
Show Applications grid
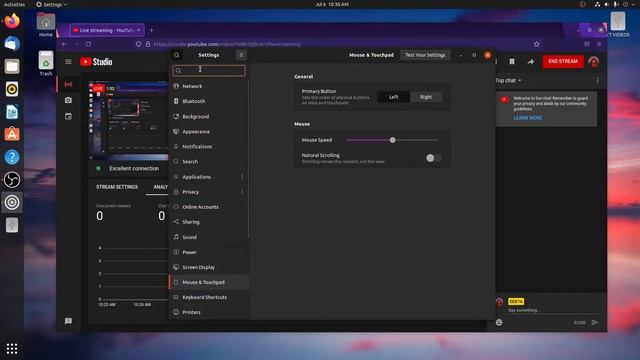(12, 348)
